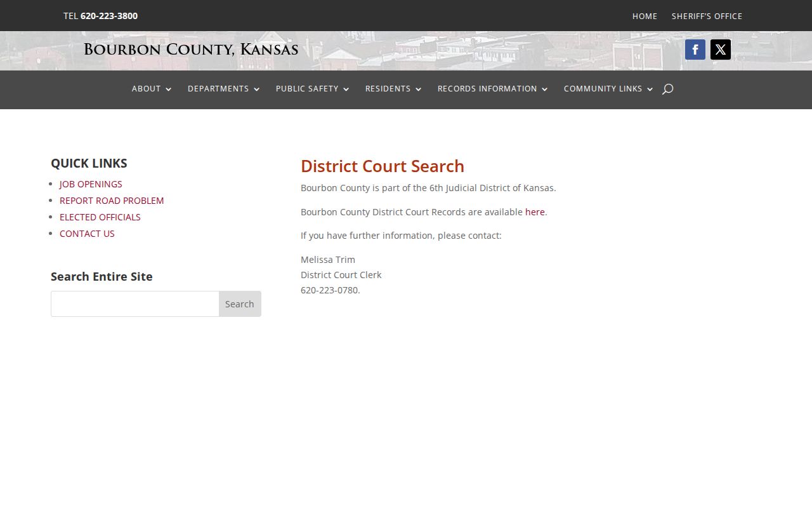Click the Job Openings quick link
Image resolution: width=812 pixels, height=508 pixels.
[x=91, y=184]
